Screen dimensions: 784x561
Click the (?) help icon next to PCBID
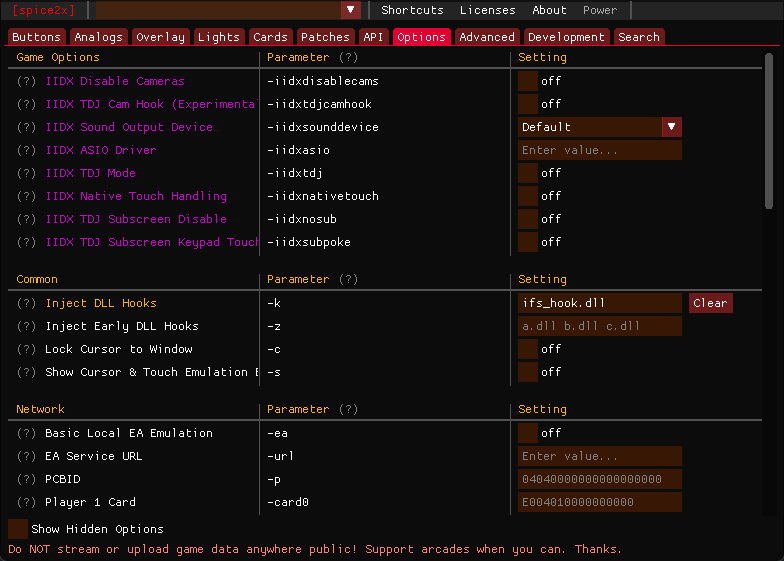(x=27, y=479)
